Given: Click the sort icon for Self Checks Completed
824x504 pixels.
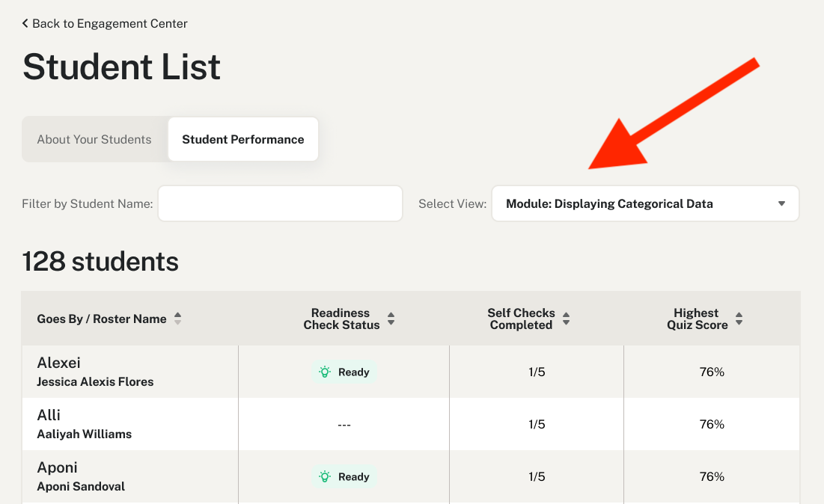Looking at the screenshot, I should [567, 318].
